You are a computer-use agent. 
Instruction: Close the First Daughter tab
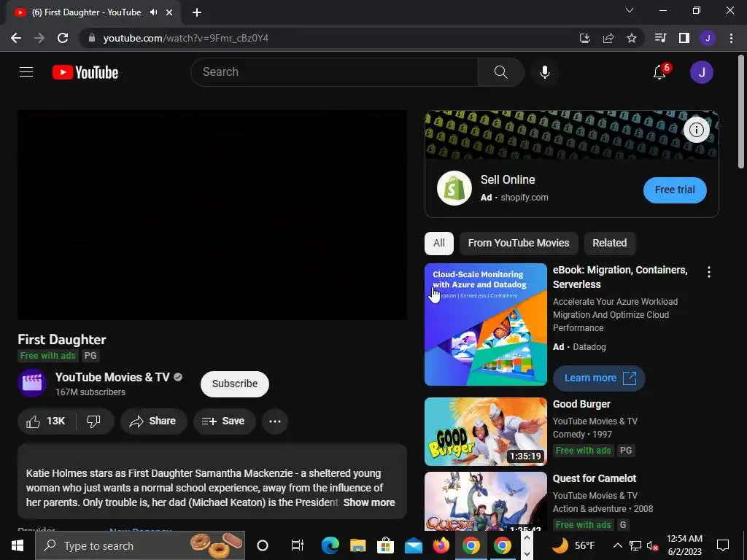(169, 12)
